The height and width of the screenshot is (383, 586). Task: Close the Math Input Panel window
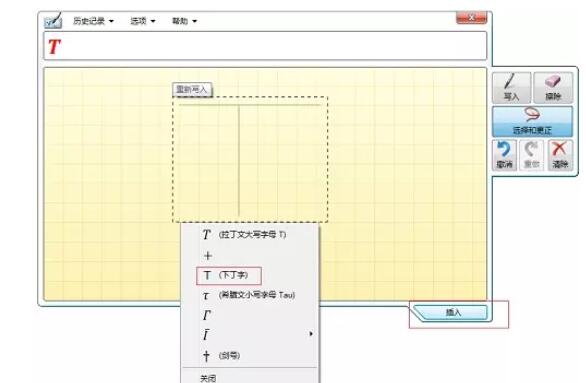(x=471, y=18)
